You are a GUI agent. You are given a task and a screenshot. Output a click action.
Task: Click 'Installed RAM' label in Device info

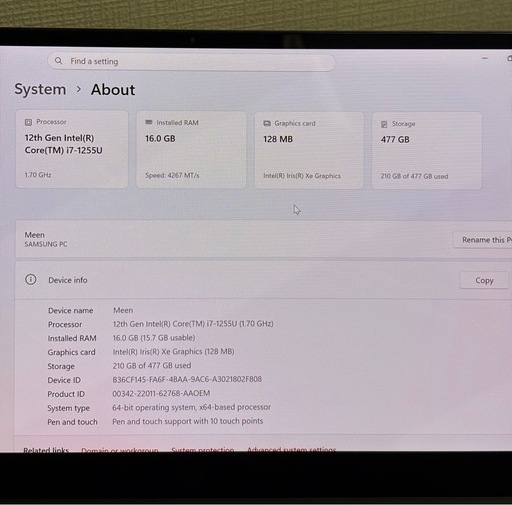click(72, 338)
